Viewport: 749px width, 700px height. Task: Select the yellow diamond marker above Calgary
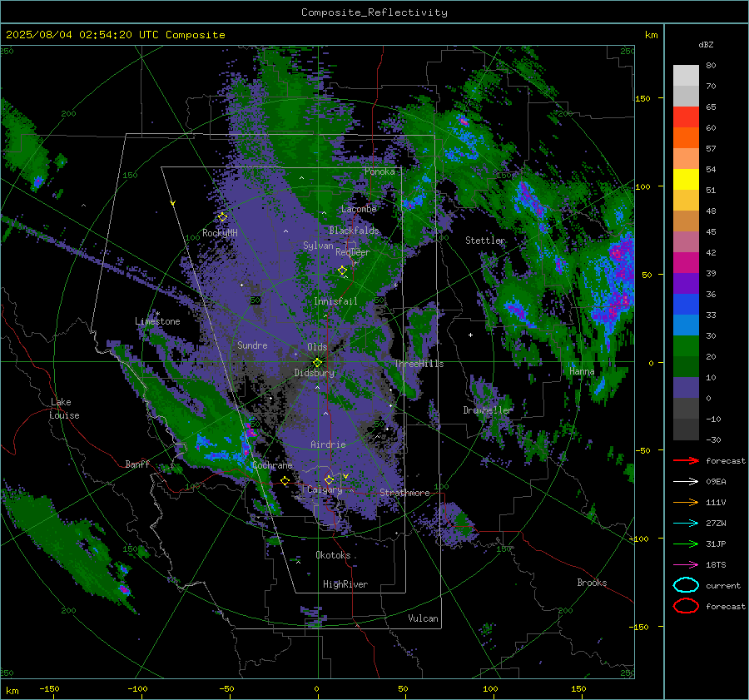(329, 479)
